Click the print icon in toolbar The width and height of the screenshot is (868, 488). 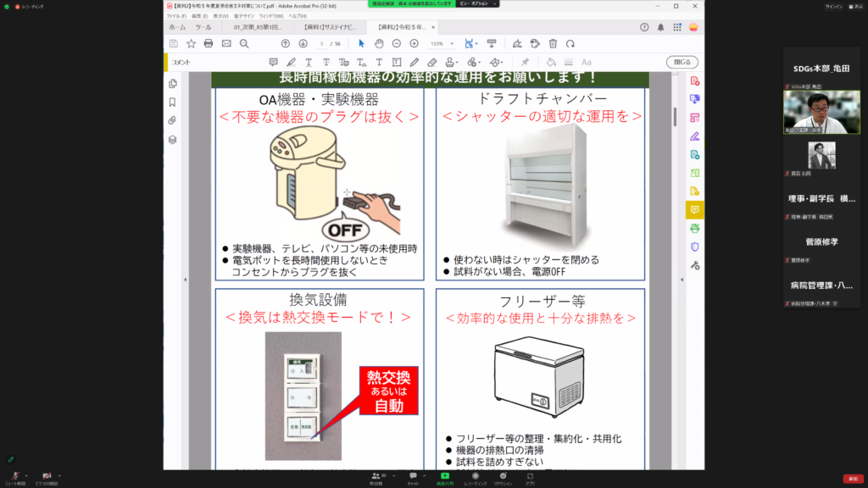209,43
